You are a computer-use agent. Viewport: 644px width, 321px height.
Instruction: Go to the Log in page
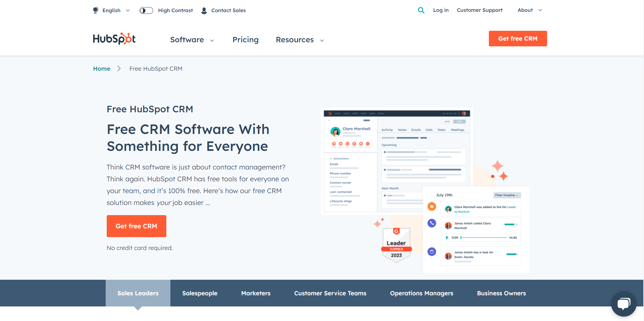pos(441,10)
